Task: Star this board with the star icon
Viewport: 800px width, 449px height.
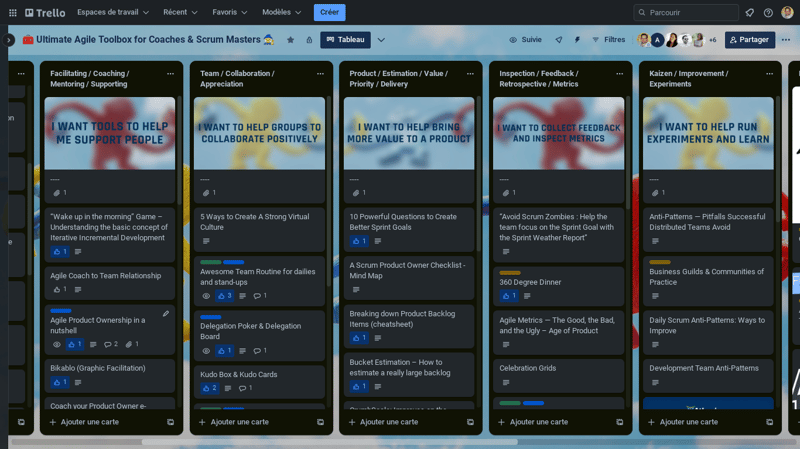Action: pyautogui.click(x=290, y=40)
